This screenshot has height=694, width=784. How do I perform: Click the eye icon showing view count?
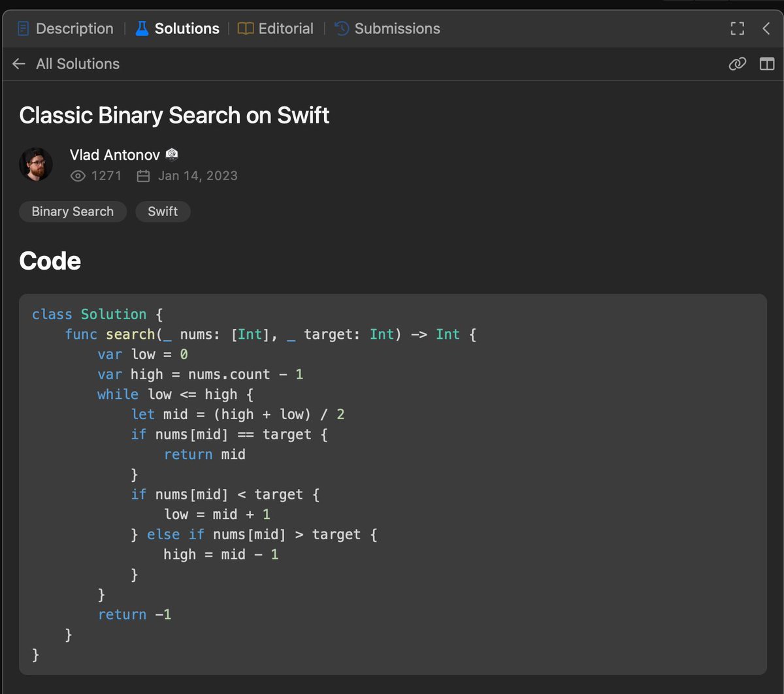tap(78, 176)
